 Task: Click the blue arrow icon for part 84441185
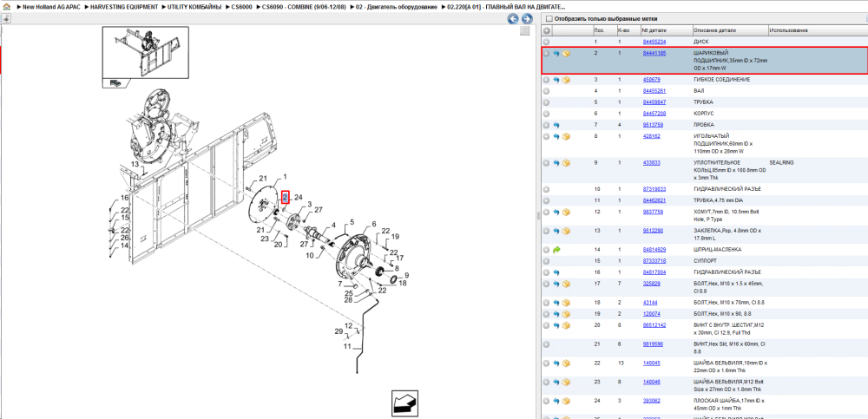(x=556, y=54)
